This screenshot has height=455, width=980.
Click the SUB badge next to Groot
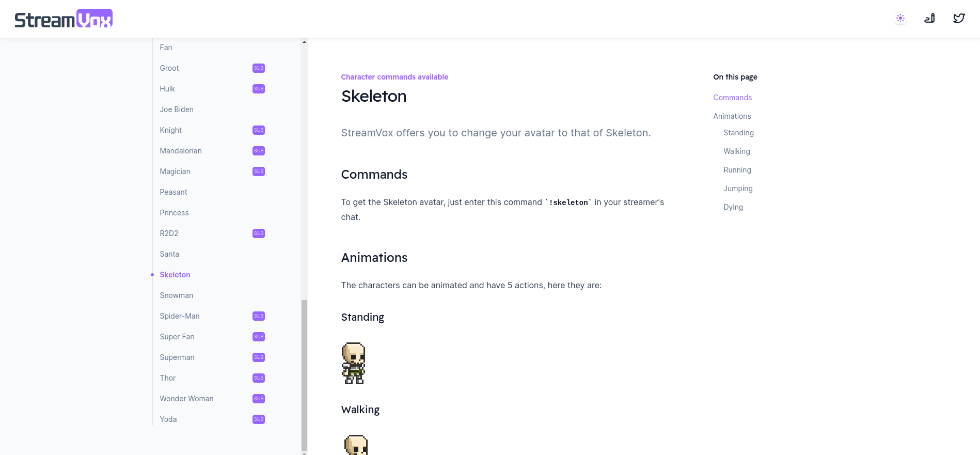pos(259,68)
